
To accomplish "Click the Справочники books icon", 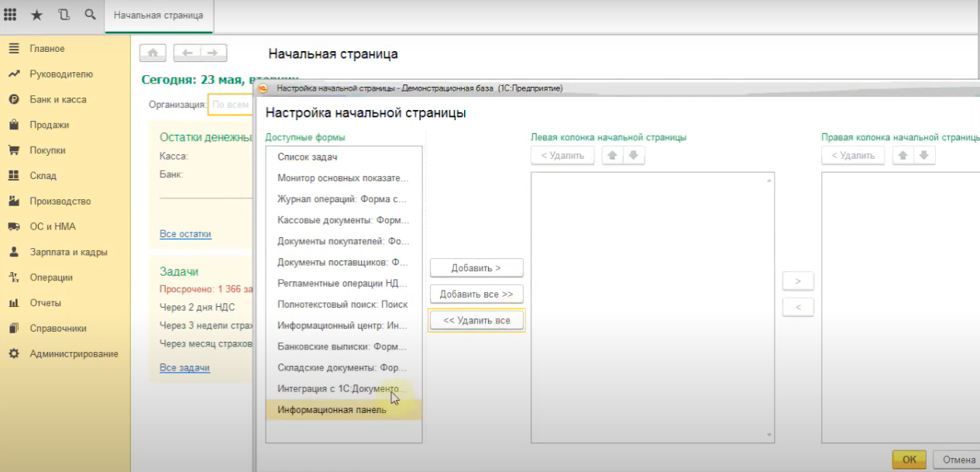I will 13,329.
